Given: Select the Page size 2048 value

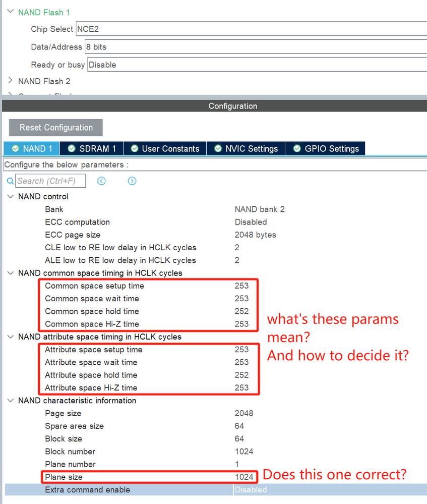Looking at the screenshot, I should [244, 413].
